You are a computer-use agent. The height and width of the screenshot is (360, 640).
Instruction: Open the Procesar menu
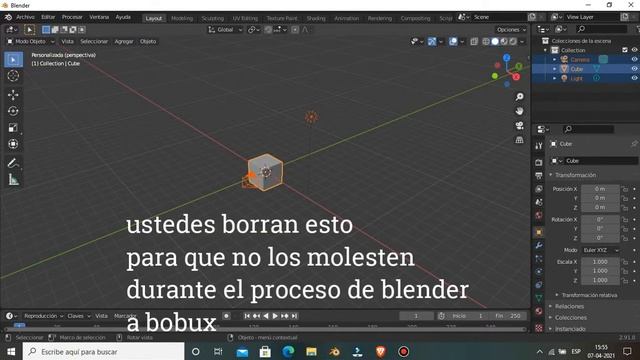coord(72,17)
